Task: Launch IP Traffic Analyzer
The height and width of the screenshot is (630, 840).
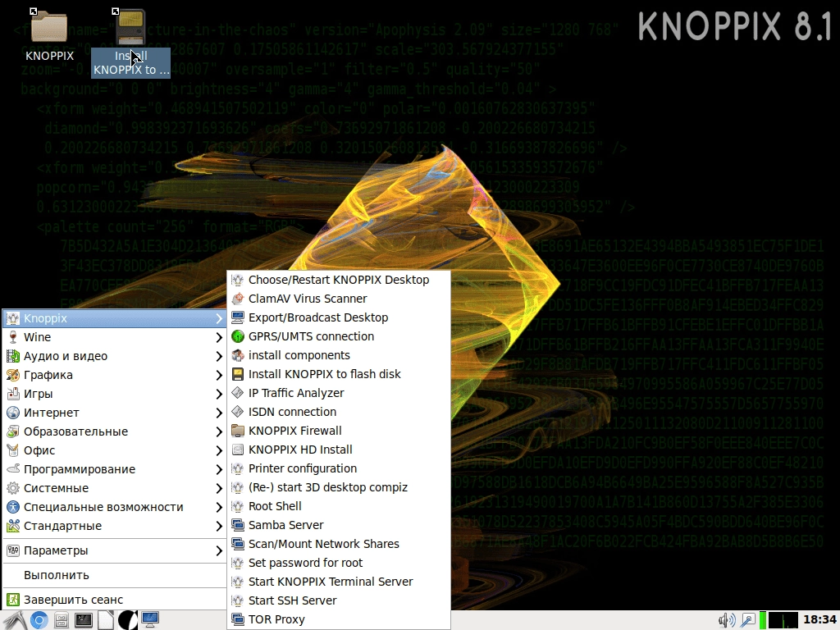Action: [x=339, y=393]
